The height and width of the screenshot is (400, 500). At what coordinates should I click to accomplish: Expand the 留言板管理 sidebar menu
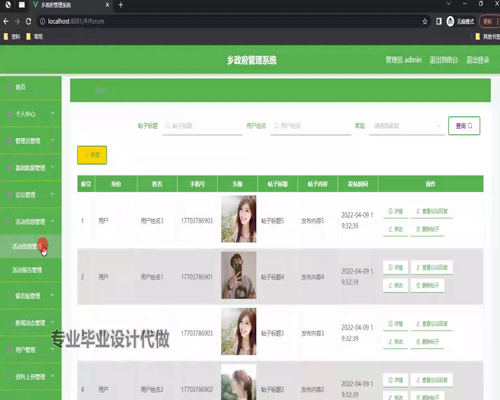31,296
